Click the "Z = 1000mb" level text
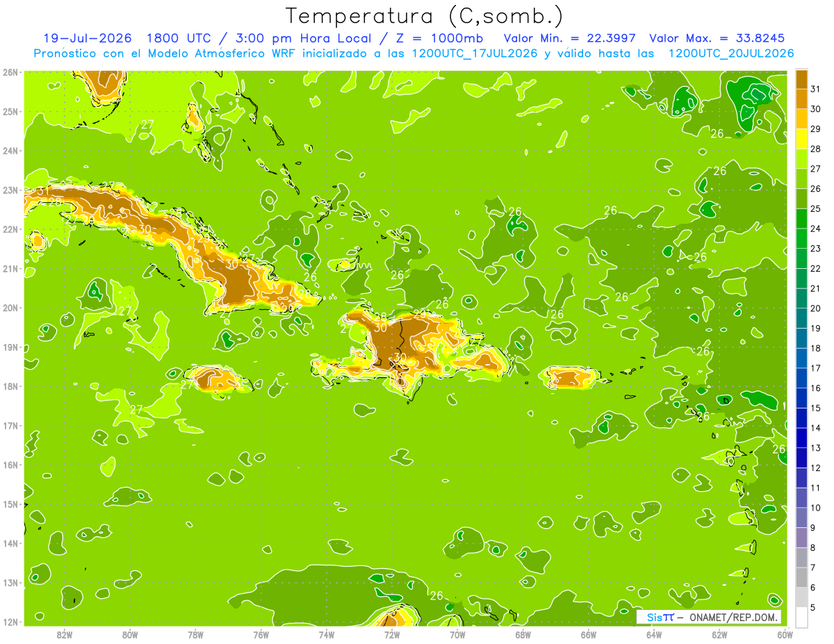 point(438,38)
